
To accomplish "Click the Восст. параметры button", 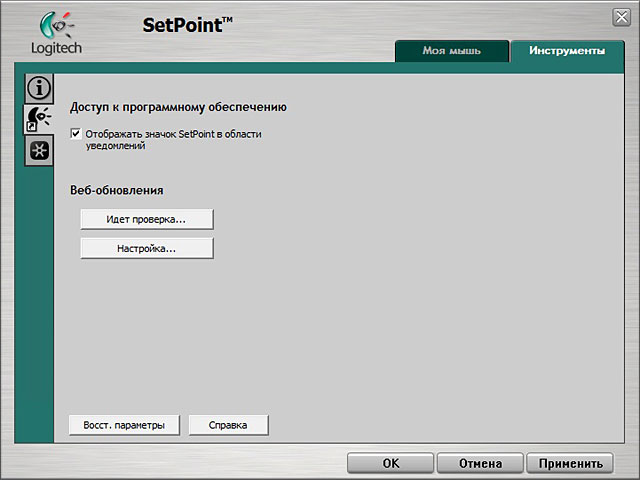I will pos(124,425).
